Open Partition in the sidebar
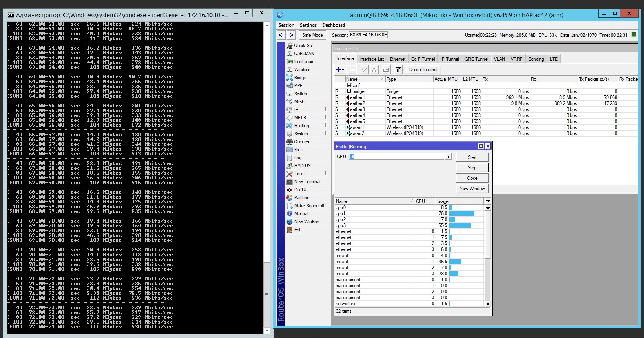Image resolution: width=644 pixels, height=338 pixels. [302, 198]
